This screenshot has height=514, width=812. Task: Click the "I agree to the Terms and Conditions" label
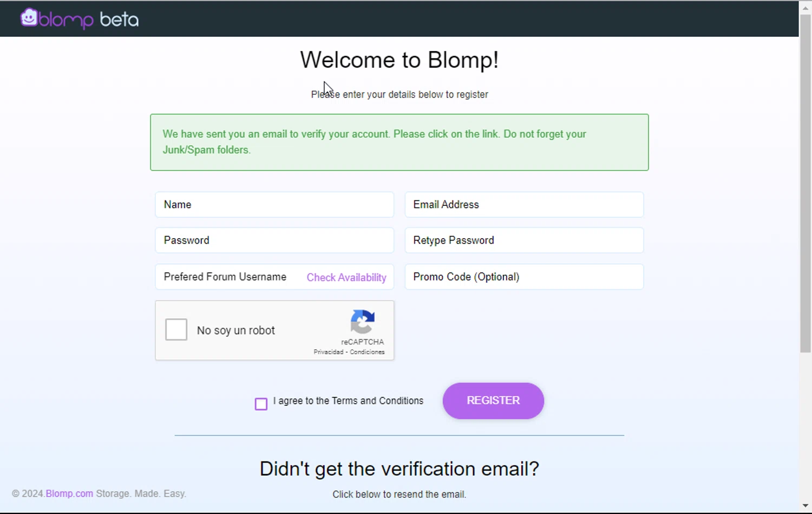[x=348, y=401]
